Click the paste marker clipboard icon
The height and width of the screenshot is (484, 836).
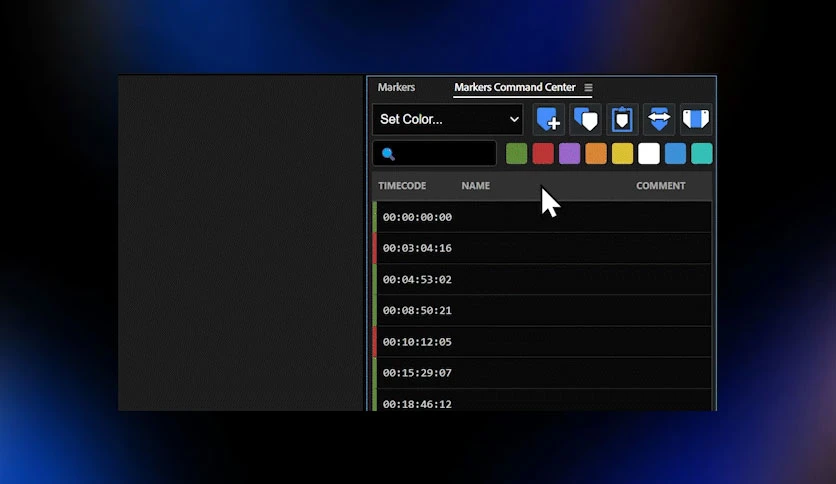tap(622, 119)
